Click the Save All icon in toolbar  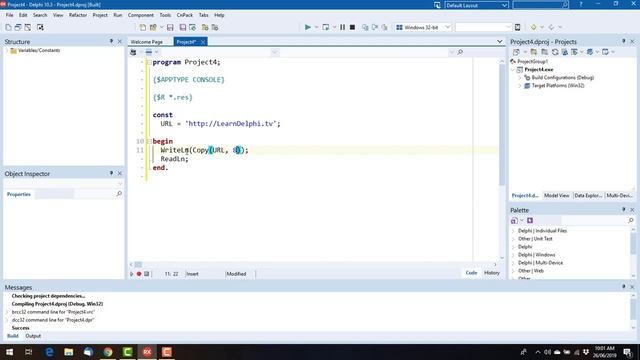[x=182, y=27]
